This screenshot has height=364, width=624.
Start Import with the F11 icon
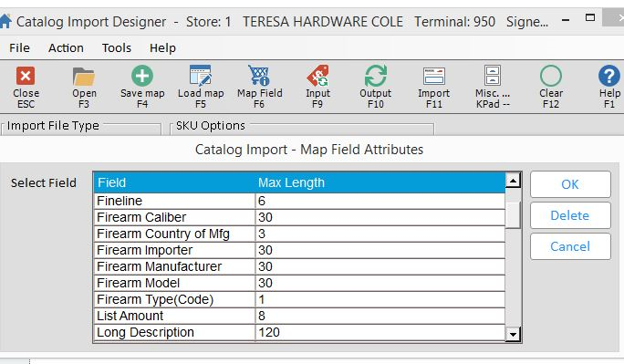[433, 76]
